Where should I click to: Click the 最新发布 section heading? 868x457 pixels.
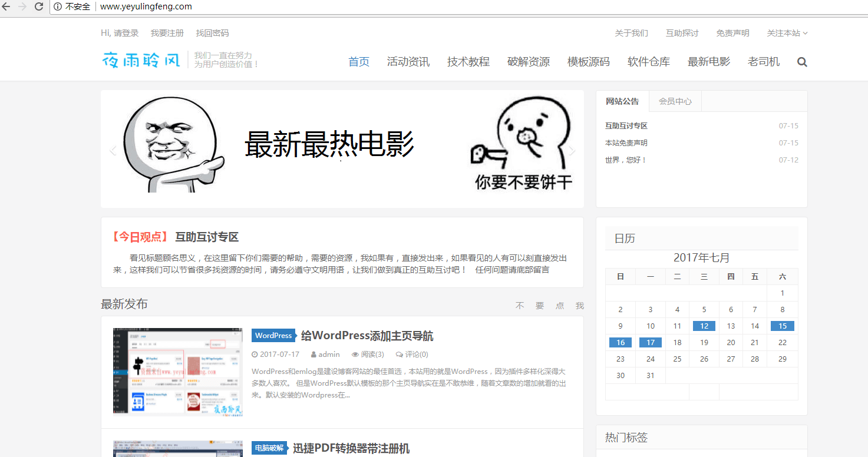click(124, 304)
